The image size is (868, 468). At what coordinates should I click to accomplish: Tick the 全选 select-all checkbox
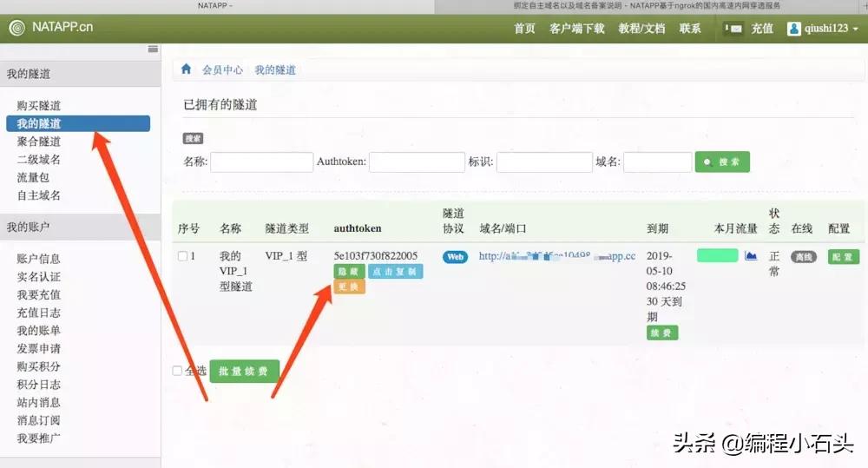tap(177, 371)
